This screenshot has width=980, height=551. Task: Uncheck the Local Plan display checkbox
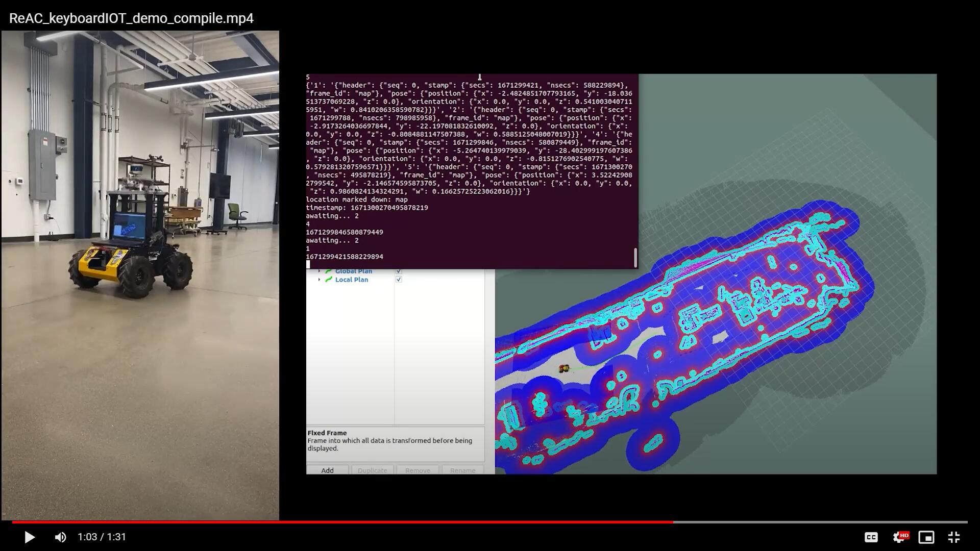[399, 280]
